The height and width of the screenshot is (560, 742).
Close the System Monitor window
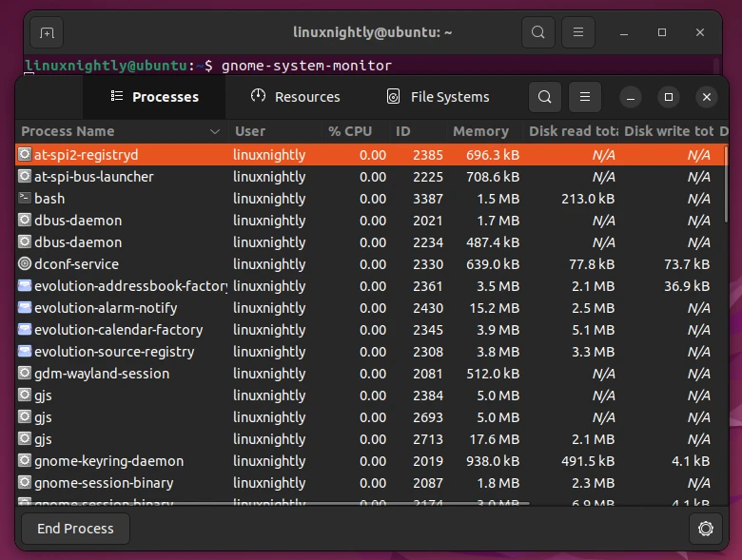click(x=707, y=97)
